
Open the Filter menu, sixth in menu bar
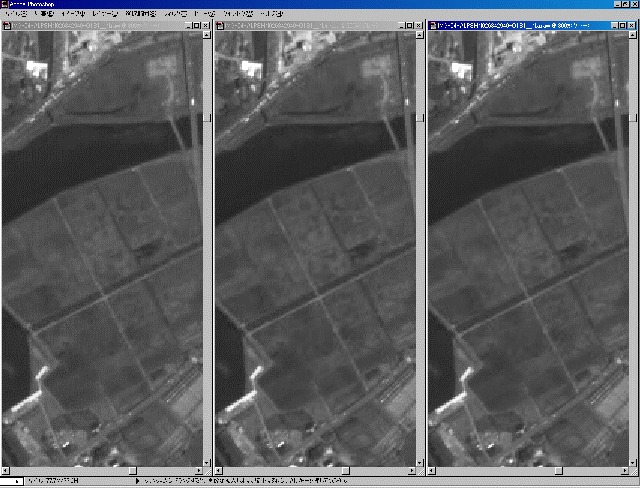(x=176, y=14)
